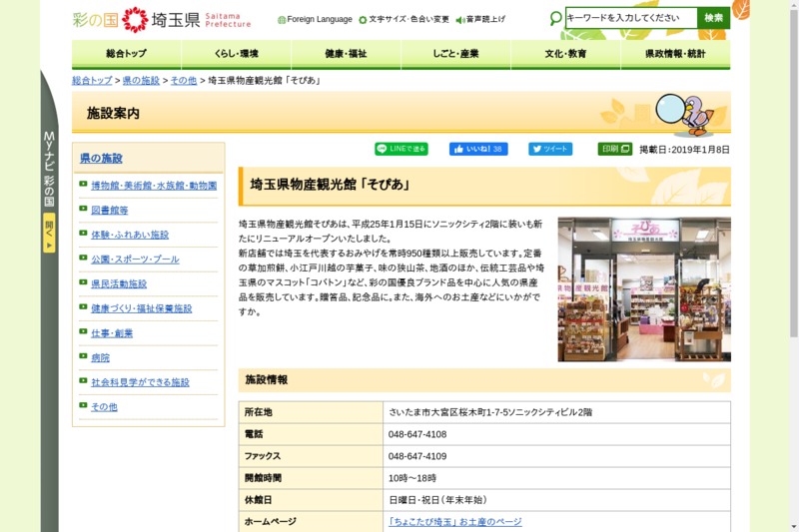
Task: Open 公園・スポーツ・プール sidebar link
Action: 135,260
